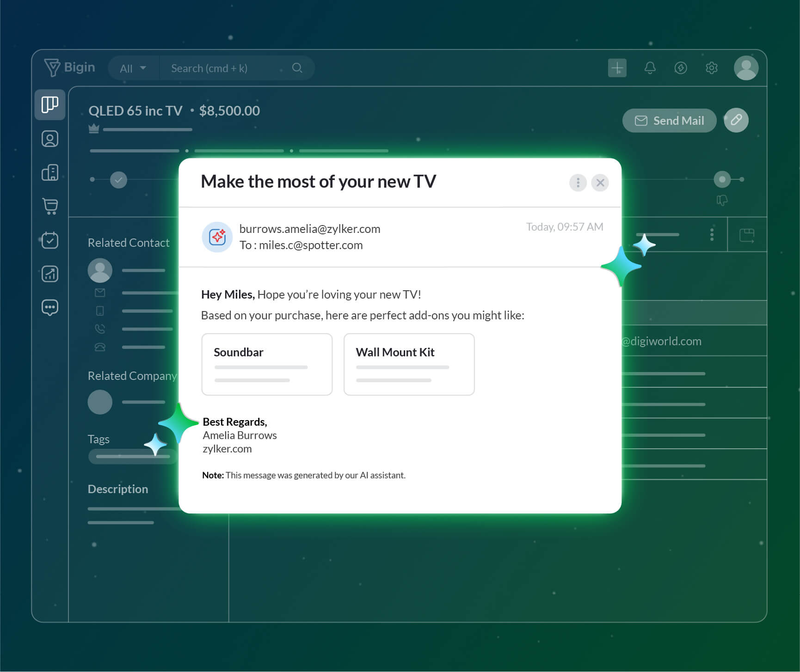Click the AI assistant sender avatar
The height and width of the screenshot is (672, 800).
click(x=217, y=237)
